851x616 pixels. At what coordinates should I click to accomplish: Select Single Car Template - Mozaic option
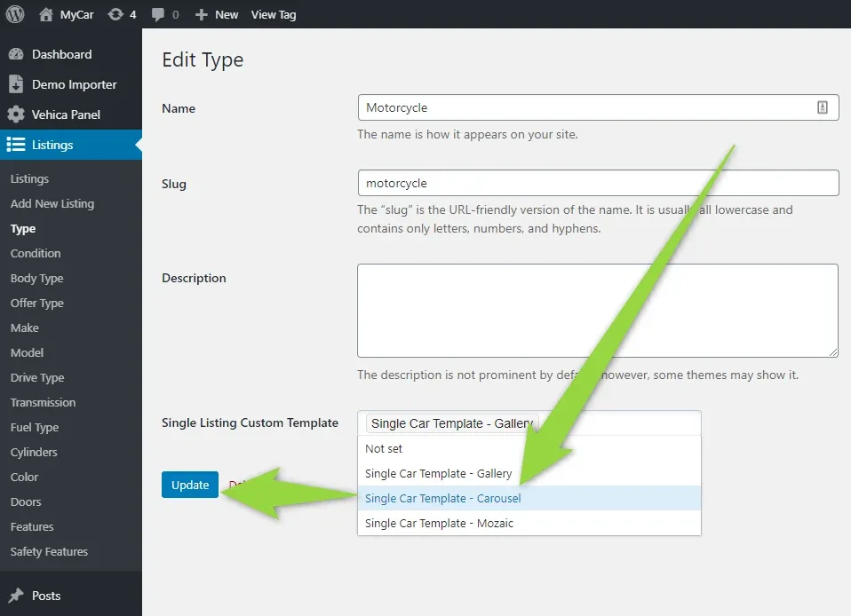[529, 524]
